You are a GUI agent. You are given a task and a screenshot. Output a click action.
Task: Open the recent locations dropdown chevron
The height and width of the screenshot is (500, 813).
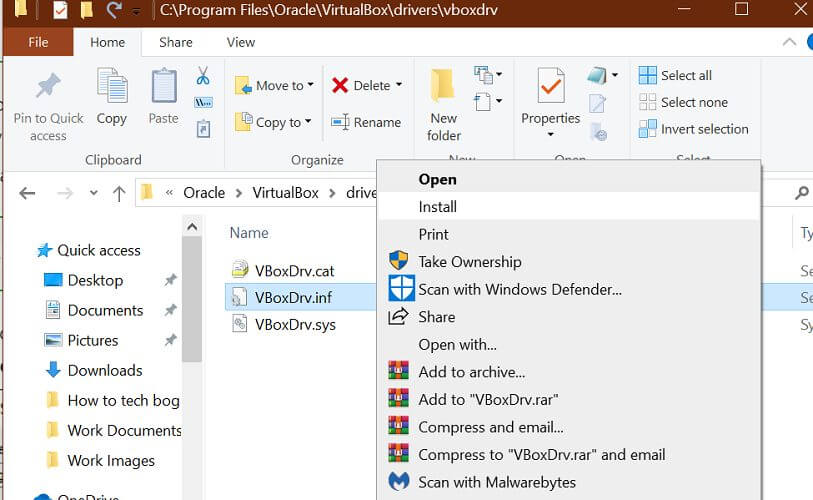(93, 193)
